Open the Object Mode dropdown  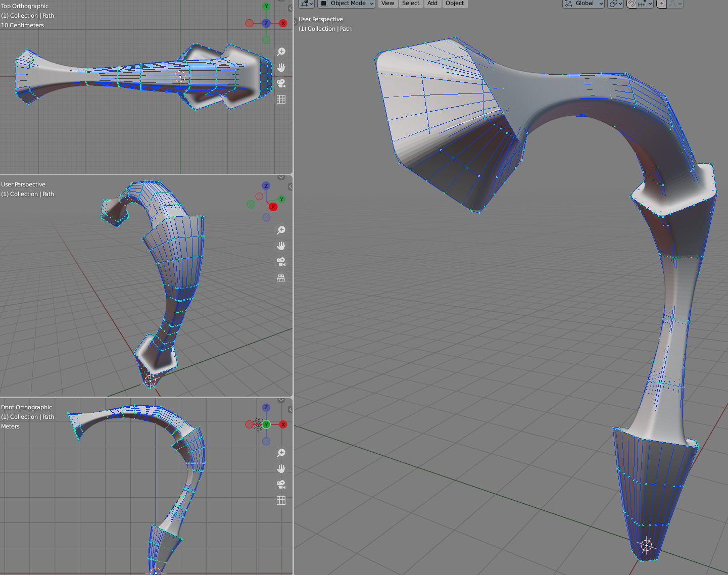point(347,4)
